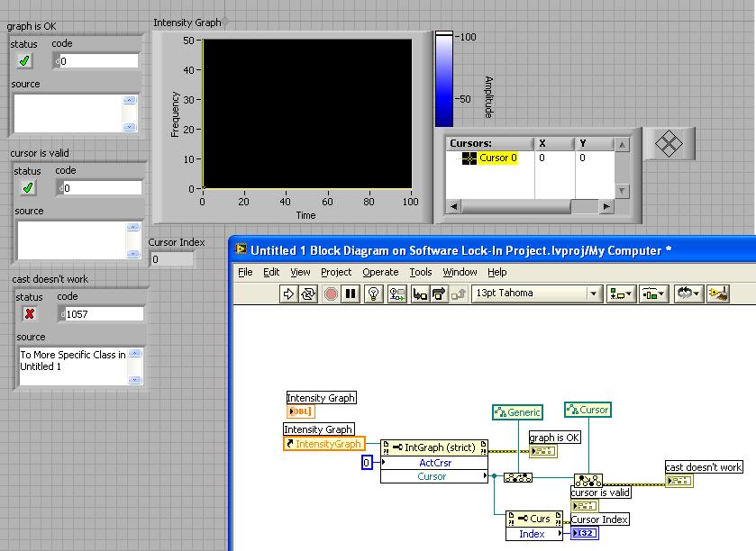756x551 pixels.
Task: Click the Curs property node header
Action: (534, 519)
